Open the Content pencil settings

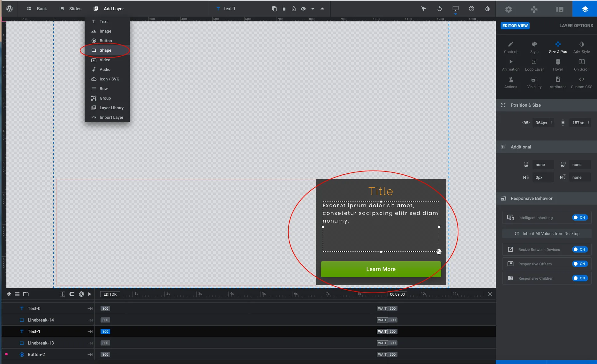pyautogui.click(x=510, y=47)
